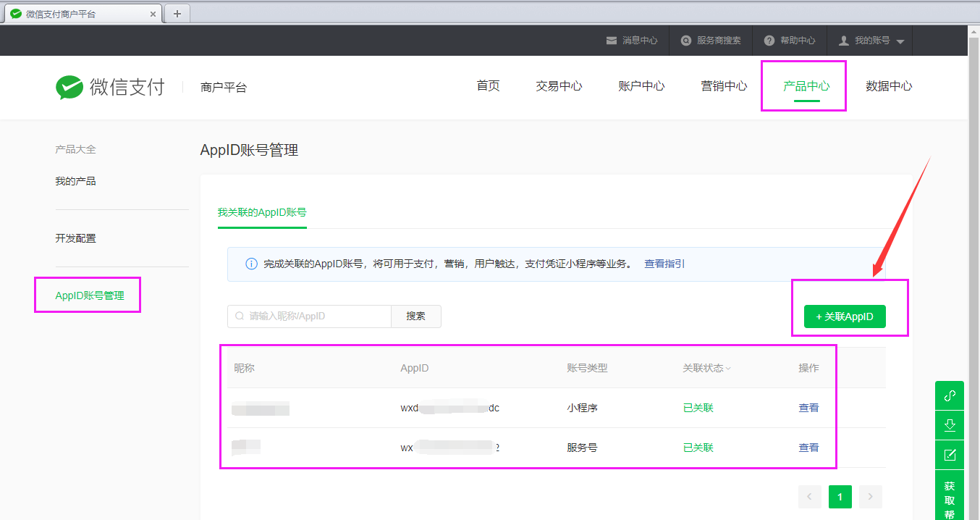
Task: Select page 1 in pagination
Action: point(840,497)
